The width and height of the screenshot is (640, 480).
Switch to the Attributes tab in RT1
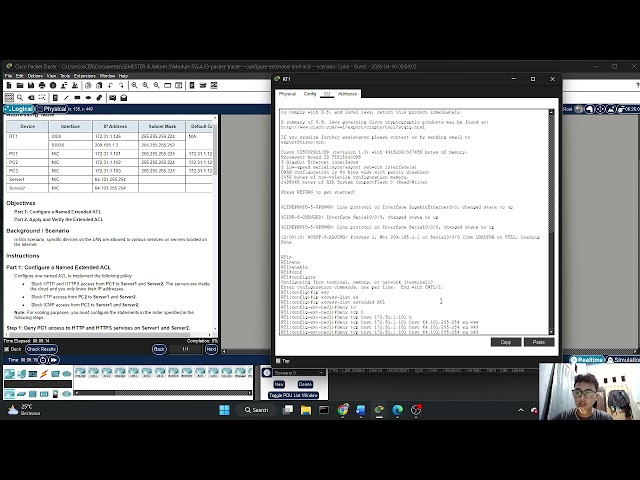(347, 94)
